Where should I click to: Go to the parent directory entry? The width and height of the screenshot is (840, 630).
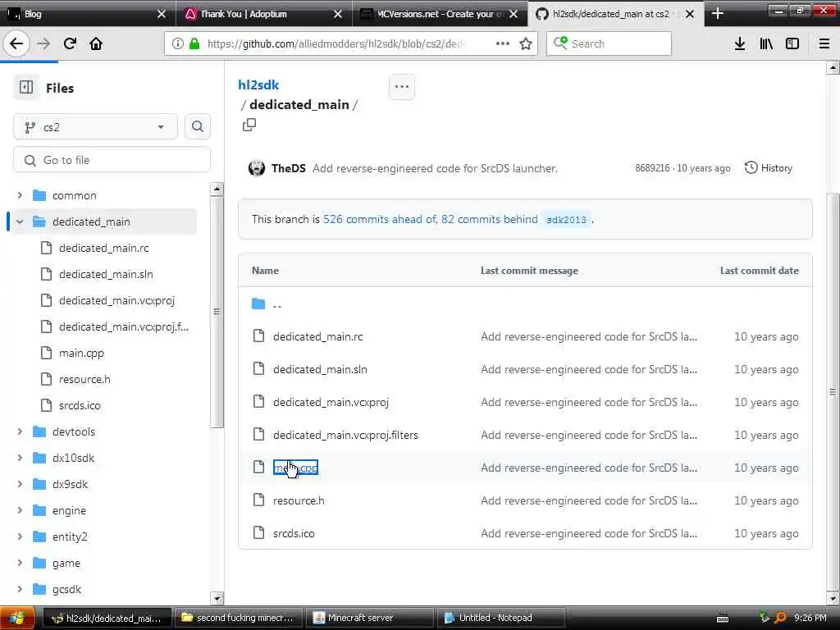(x=277, y=304)
